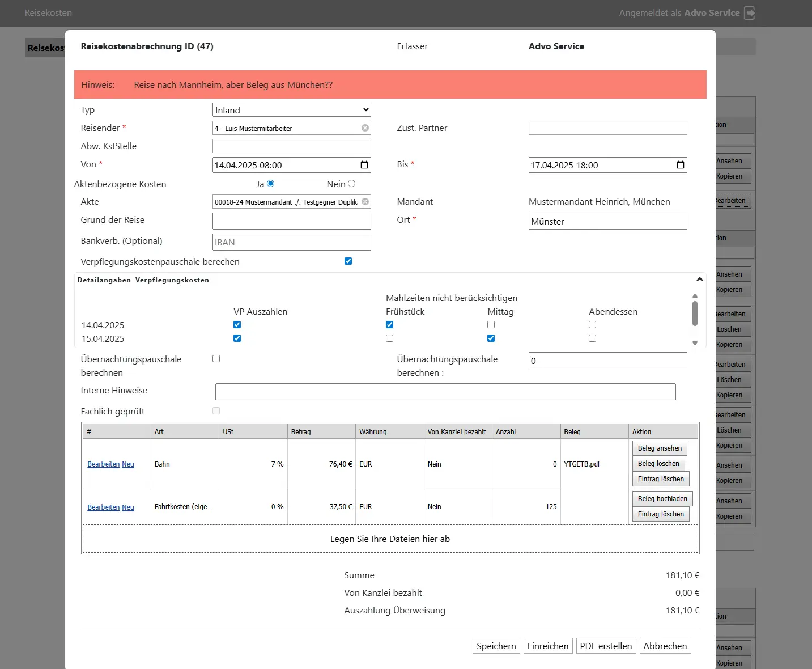Check the Fachlich geprüft checkbox
The image size is (812, 669).
(216, 410)
